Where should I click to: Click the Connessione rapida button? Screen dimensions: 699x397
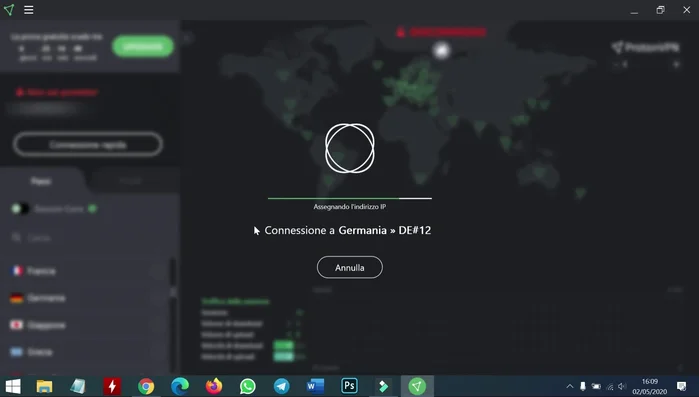click(88, 144)
